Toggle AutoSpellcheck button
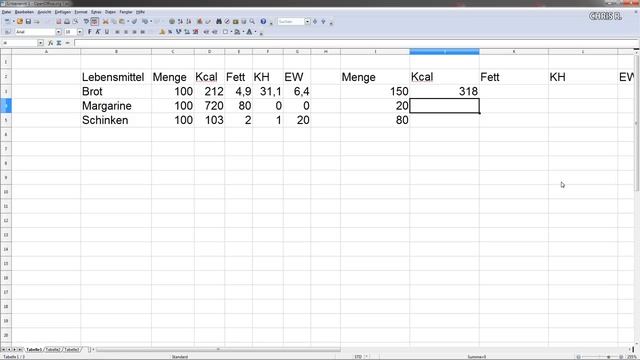The image size is (640, 360). (x=94, y=21)
